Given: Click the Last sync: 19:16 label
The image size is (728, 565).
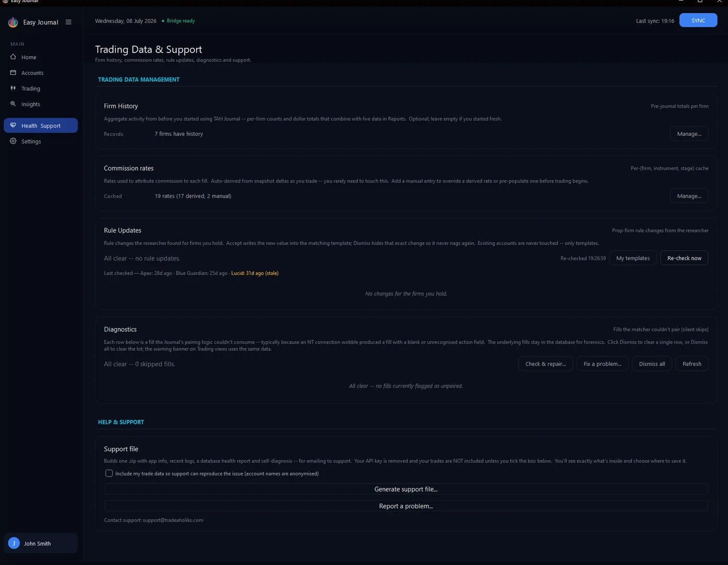Looking at the screenshot, I should click(x=655, y=21).
